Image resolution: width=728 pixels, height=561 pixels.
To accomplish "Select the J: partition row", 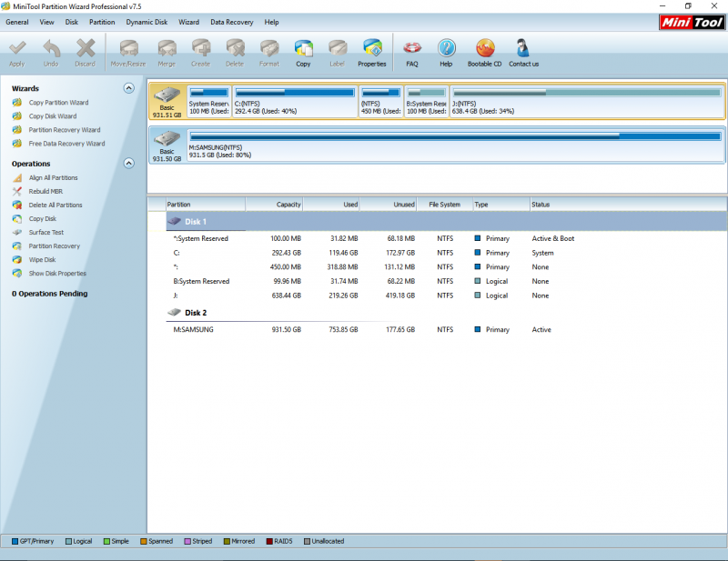I will [447, 296].
